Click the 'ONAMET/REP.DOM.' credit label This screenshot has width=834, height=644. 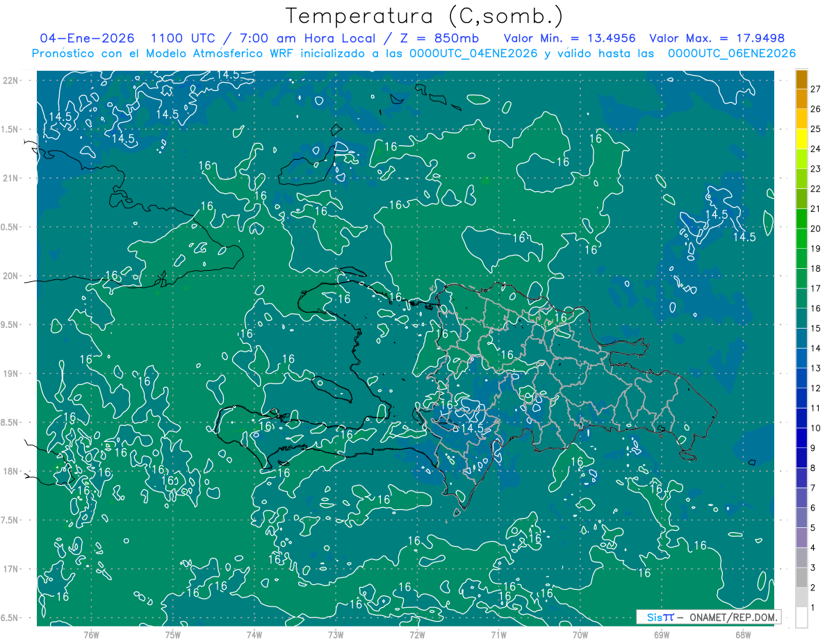click(x=733, y=617)
